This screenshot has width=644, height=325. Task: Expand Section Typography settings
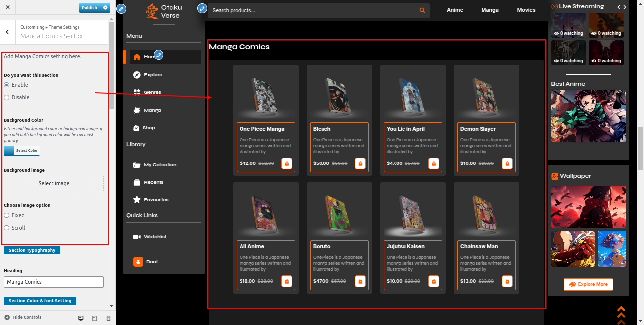pyautogui.click(x=32, y=250)
